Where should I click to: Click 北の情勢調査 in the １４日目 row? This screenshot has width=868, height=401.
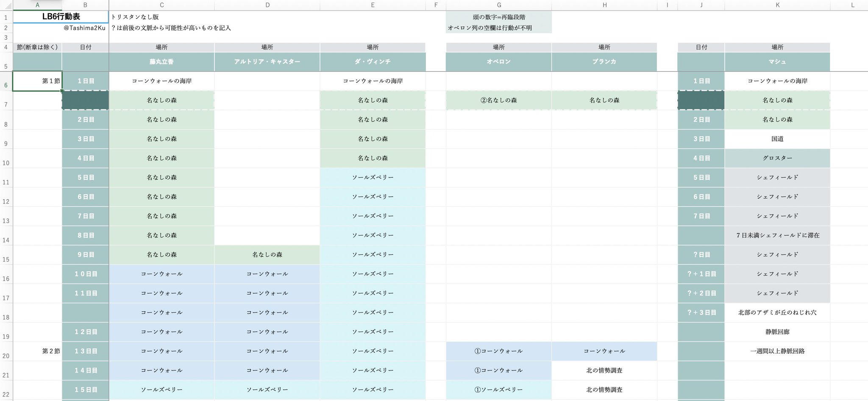click(x=604, y=370)
